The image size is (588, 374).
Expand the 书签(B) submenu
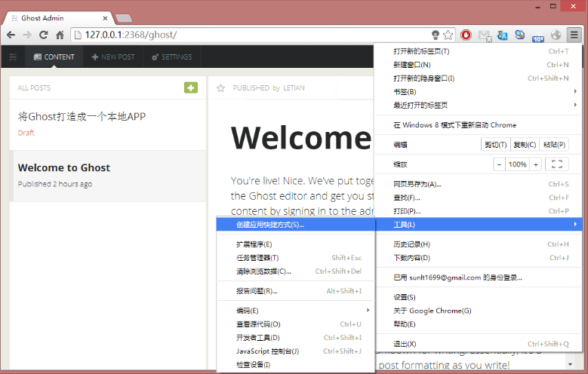[479, 92]
